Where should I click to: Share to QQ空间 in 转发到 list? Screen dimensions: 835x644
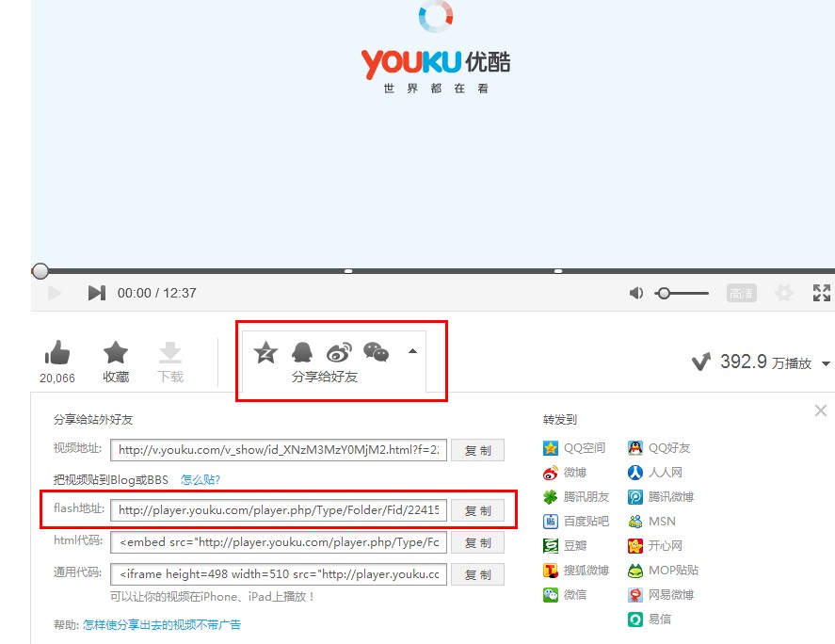pyautogui.click(x=574, y=448)
